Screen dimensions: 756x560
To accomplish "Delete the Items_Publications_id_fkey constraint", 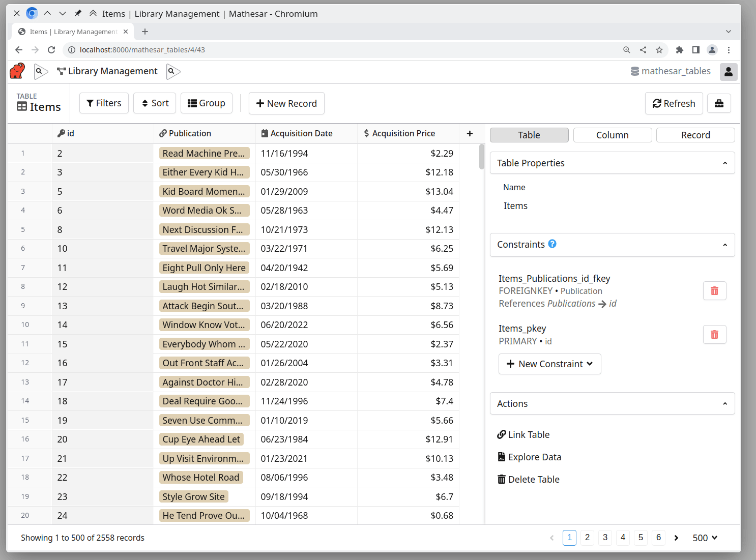I will point(714,291).
